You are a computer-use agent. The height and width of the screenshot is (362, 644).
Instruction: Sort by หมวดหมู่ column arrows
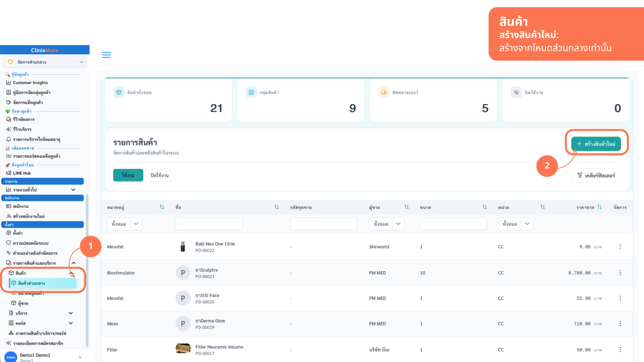(162, 207)
